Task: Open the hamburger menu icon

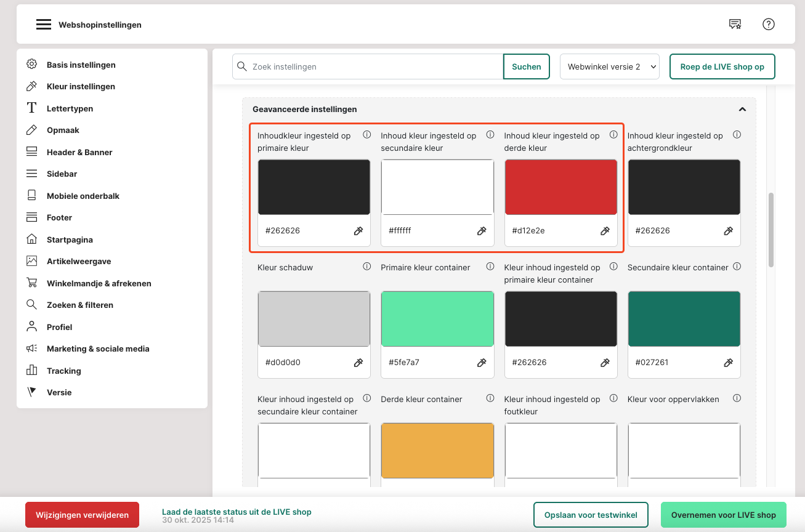Action: [43, 25]
